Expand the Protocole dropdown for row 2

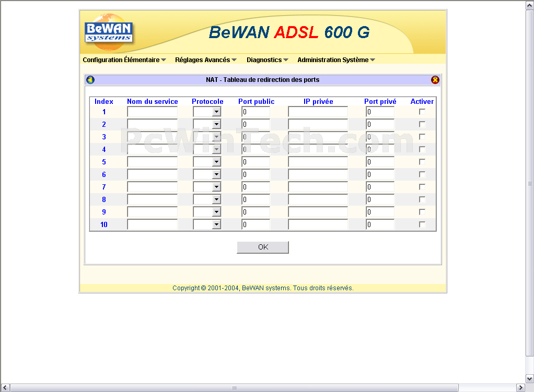pos(207,124)
